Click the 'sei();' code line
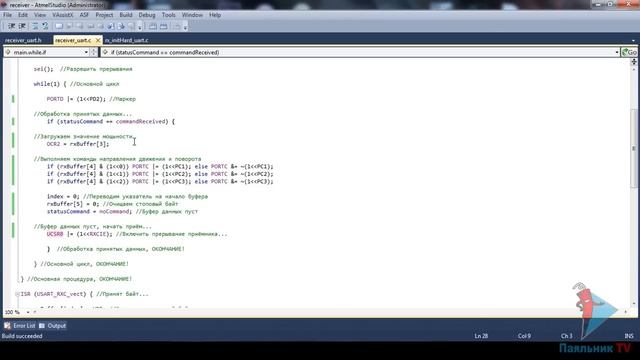This screenshot has height=360, width=640. 43,69
